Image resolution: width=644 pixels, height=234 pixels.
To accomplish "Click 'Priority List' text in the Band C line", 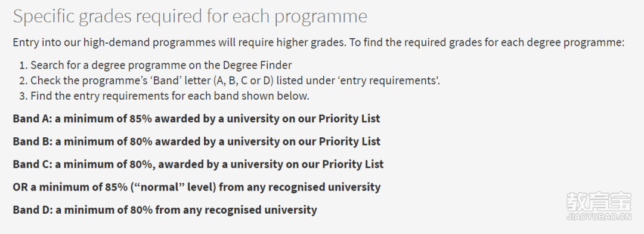I will (353, 164).
